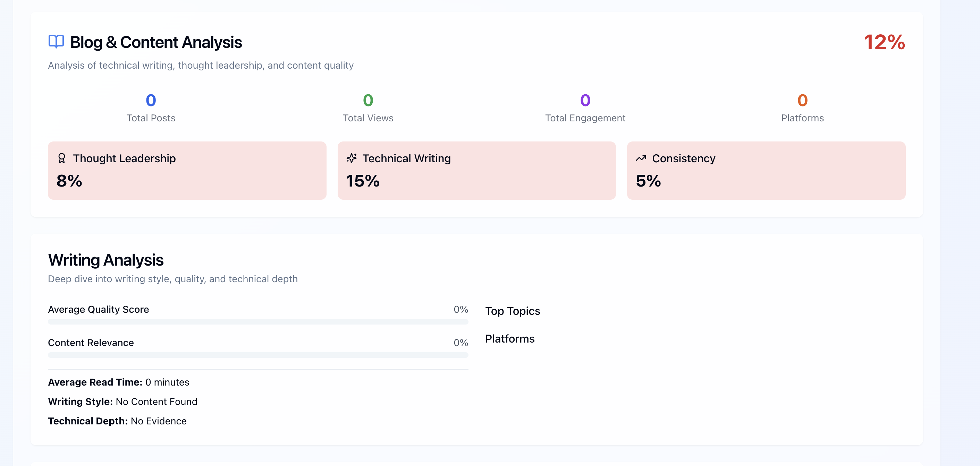980x466 pixels.
Task: Click the Technical Depth No Evidence line
Action: 117,421
